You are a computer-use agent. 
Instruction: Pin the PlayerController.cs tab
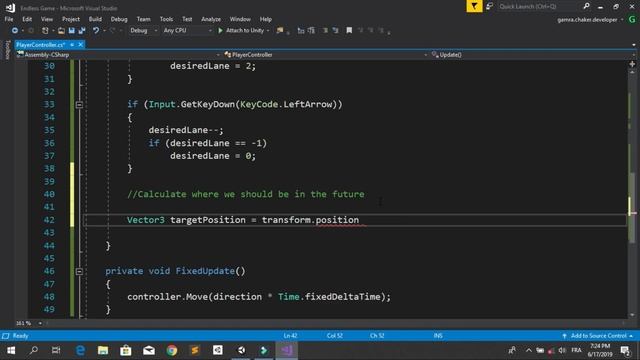coord(72,44)
